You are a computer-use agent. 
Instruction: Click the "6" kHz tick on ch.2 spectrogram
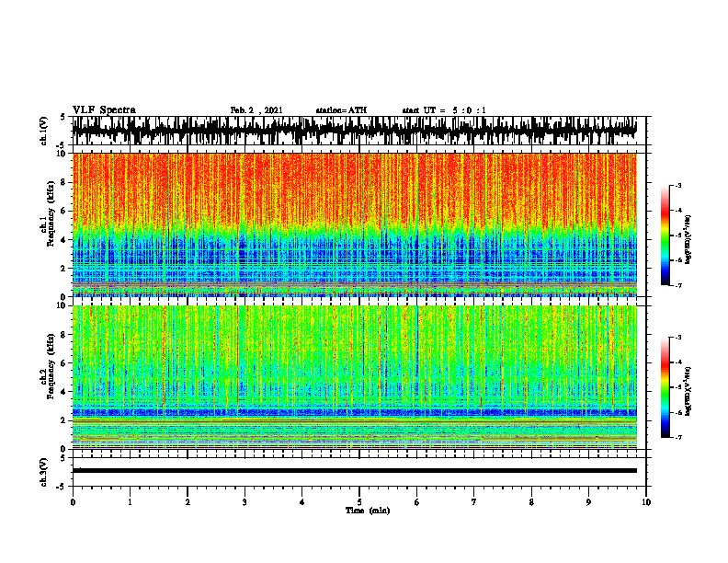click(x=64, y=363)
